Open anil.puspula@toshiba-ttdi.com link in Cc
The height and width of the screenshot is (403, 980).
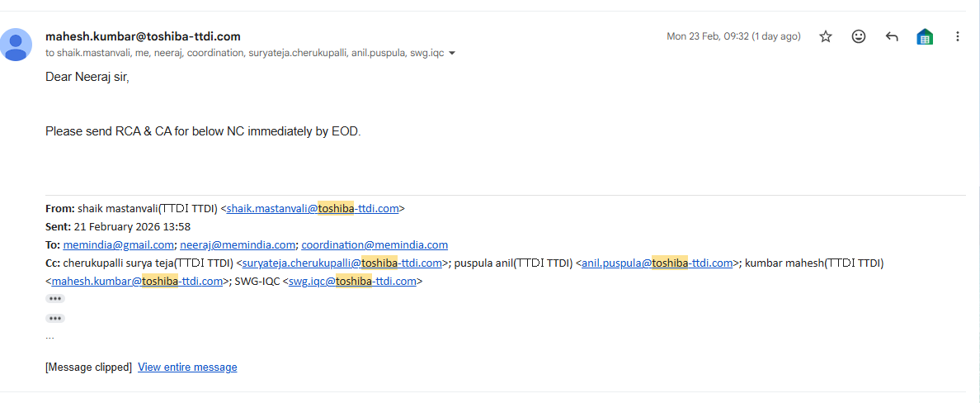[x=657, y=263]
